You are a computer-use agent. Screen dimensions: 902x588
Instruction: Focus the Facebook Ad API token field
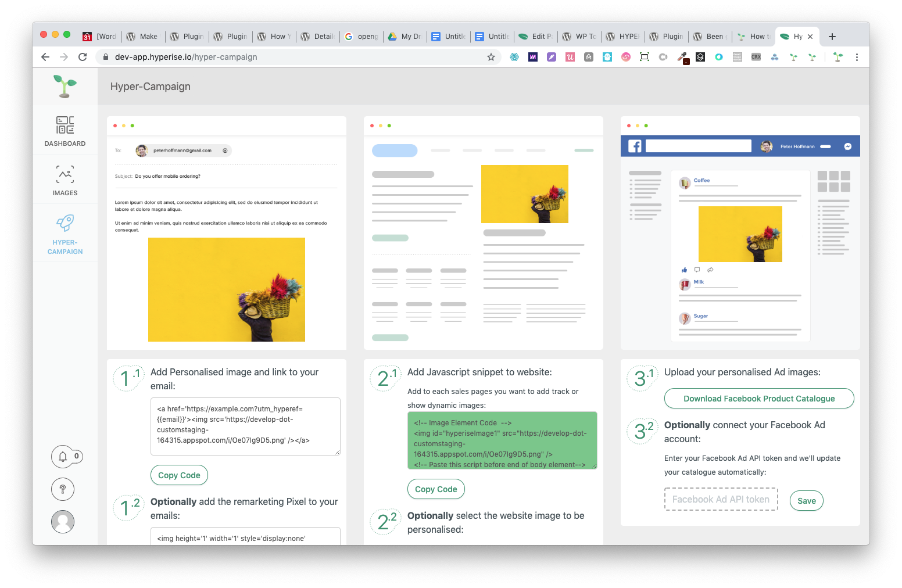(721, 500)
